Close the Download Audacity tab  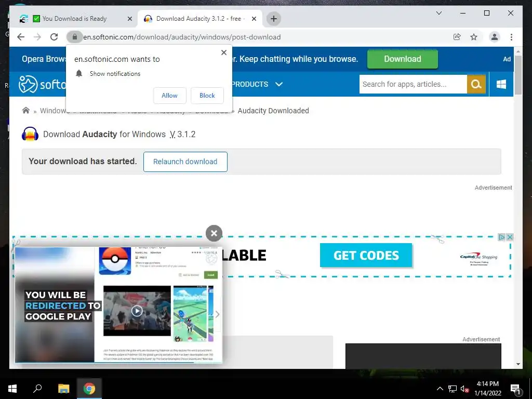[x=254, y=19]
